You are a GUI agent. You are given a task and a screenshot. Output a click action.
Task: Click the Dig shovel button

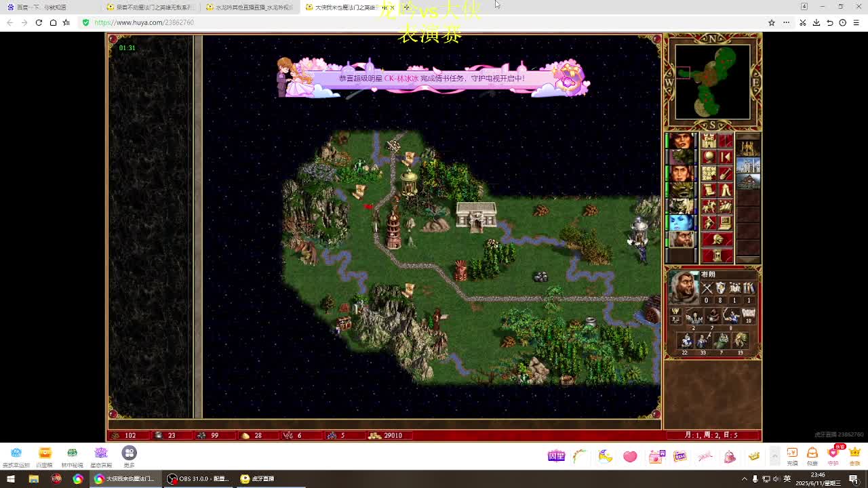point(725,174)
